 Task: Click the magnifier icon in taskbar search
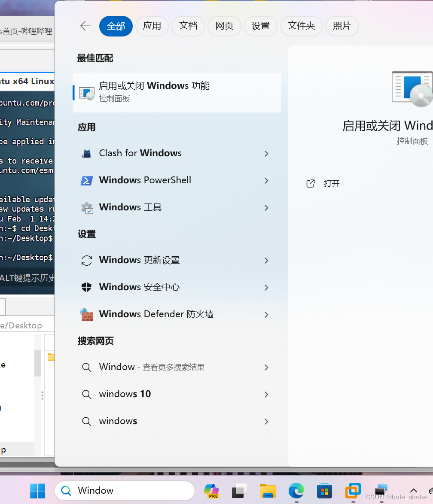(66, 491)
